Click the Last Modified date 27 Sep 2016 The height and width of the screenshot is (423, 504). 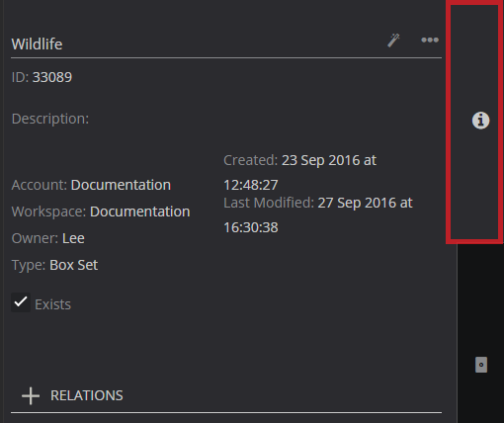356,203
